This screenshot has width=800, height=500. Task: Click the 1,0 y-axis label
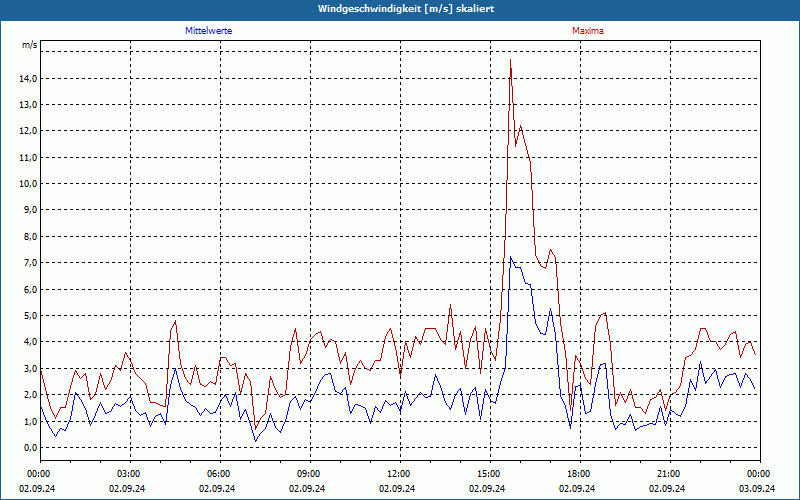tap(30, 421)
